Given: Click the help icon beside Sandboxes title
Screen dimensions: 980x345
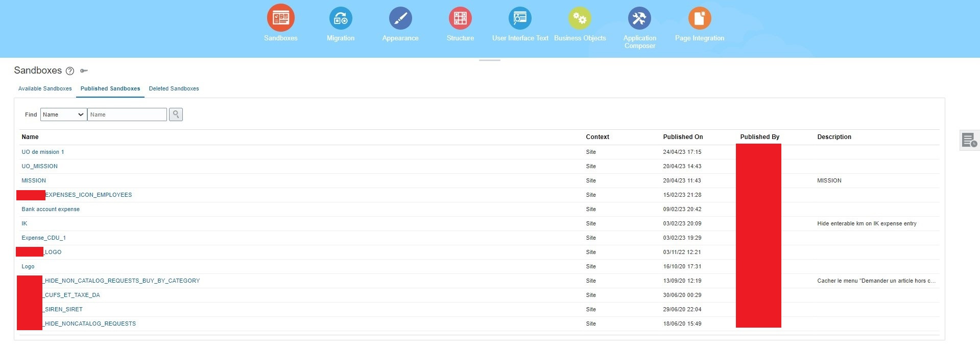Looking at the screenshot, I should 70,71.
